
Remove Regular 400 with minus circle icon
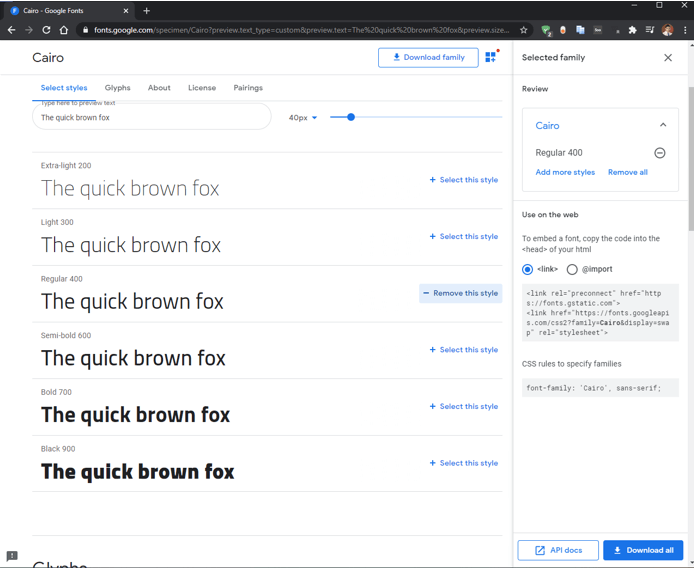point(659,153)
